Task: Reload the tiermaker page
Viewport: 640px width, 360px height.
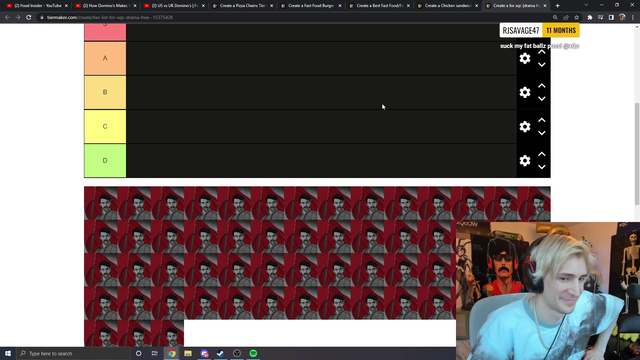Action: (x=29, y=18)
